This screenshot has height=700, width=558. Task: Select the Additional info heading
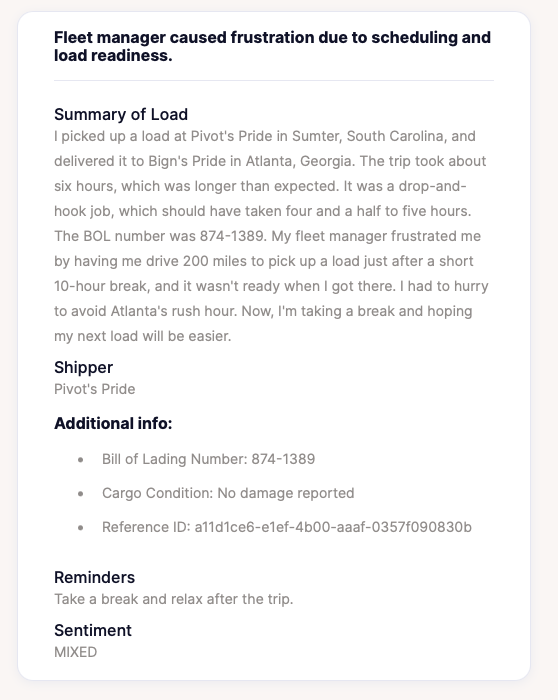pos(113,423)
